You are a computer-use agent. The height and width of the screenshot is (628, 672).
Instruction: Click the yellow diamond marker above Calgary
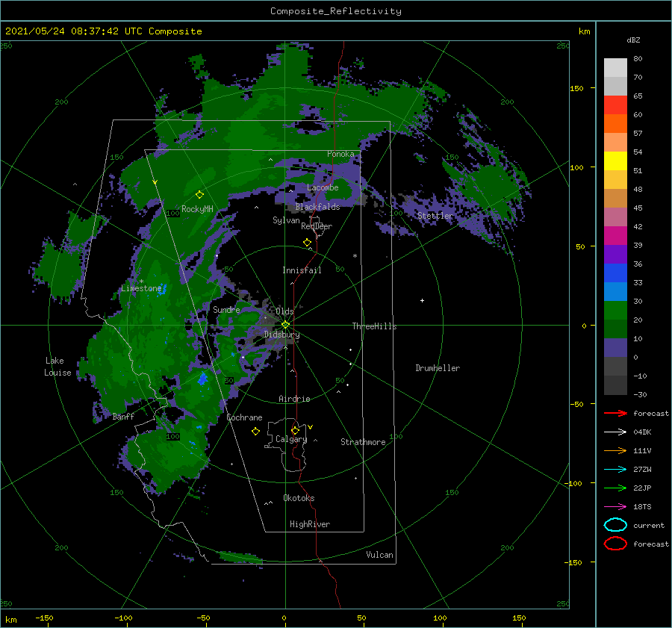[x=295, y=430]
